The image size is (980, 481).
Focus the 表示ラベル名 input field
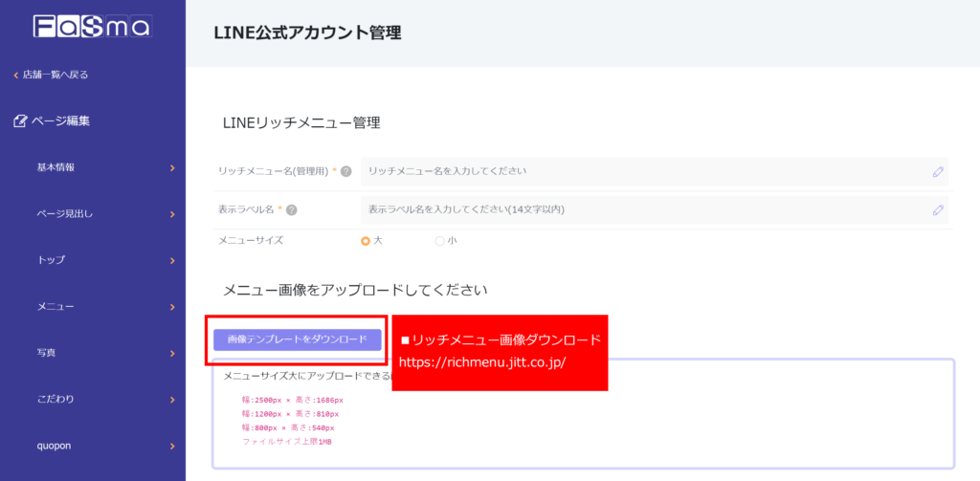coord(641,209)
